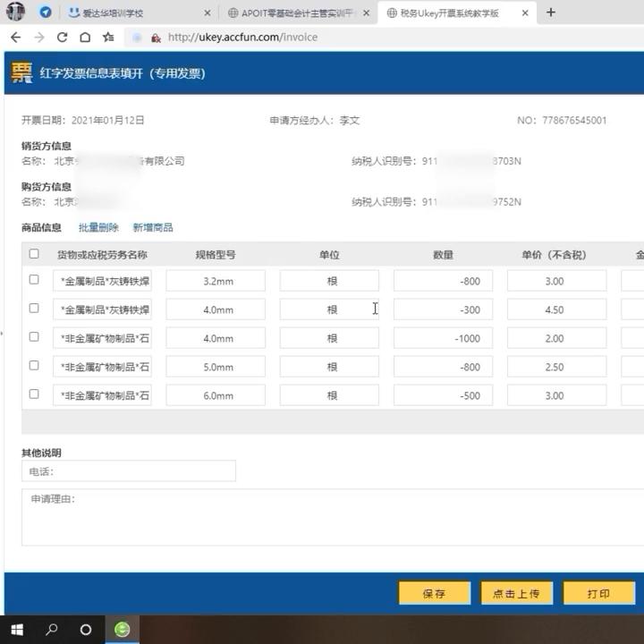Click the address bar URL
The image size is (644, 644).
tap(242, 38)
